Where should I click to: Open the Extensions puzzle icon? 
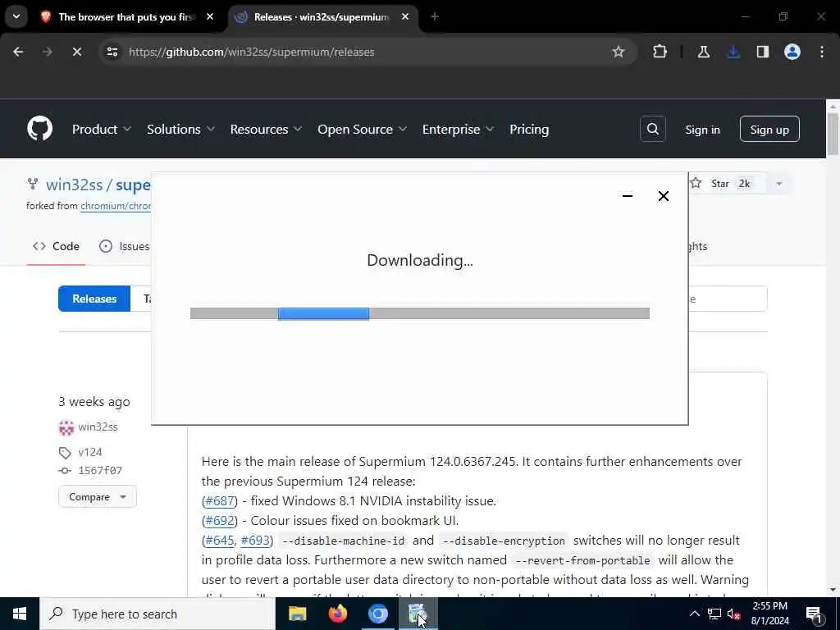click(x=660, y=52)
